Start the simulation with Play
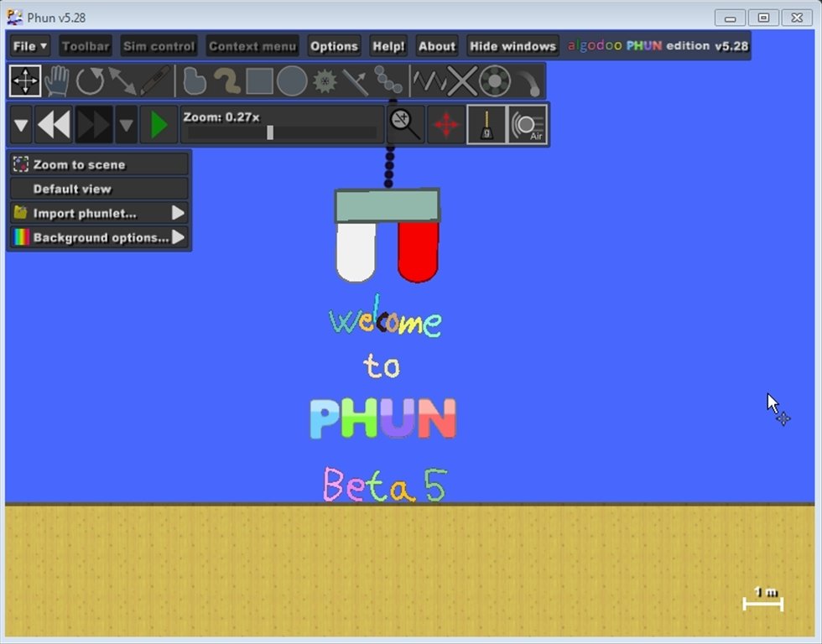 point(159,125)
